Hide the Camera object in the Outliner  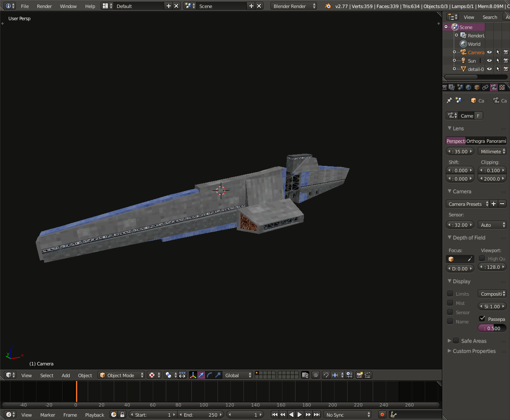click(489, 52)
